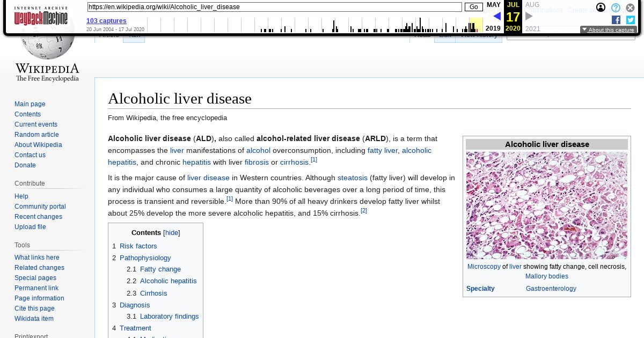The width and height of the screenshot is (644, 338).
Task: Open fibrosis link in intro
Action: [257, 163]
